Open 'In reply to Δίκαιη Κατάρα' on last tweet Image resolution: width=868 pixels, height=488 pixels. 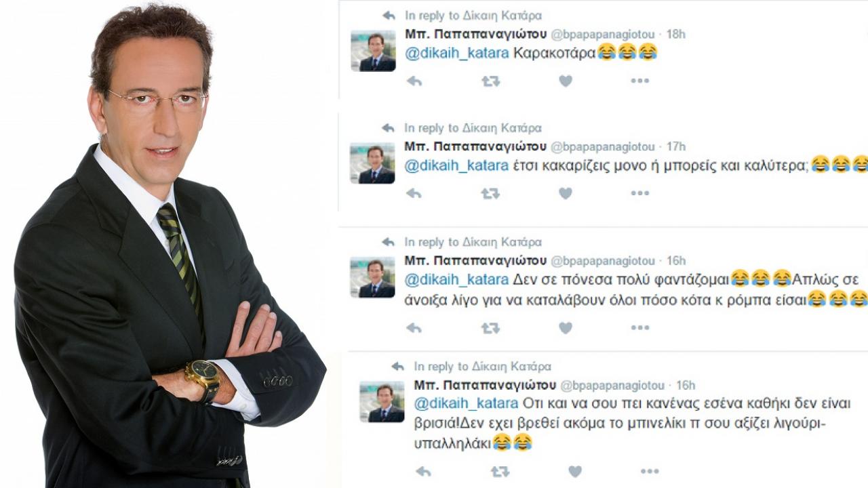tap(483, 367)
